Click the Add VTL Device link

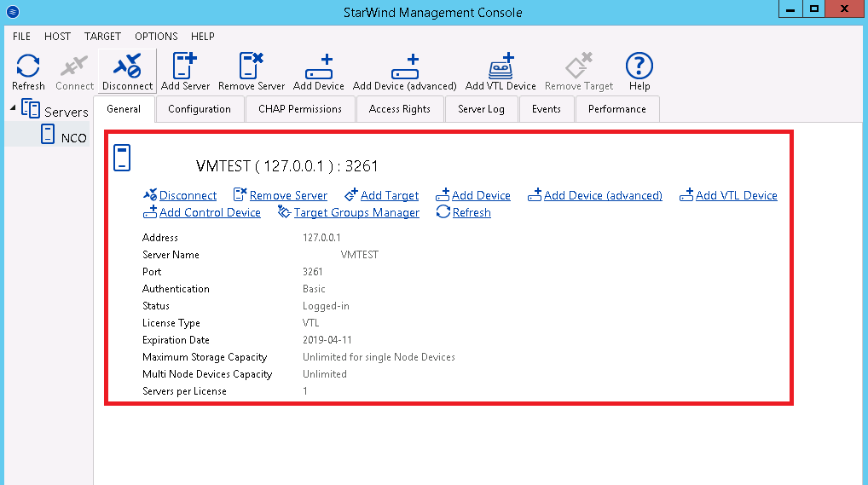(x=736, y=195)
